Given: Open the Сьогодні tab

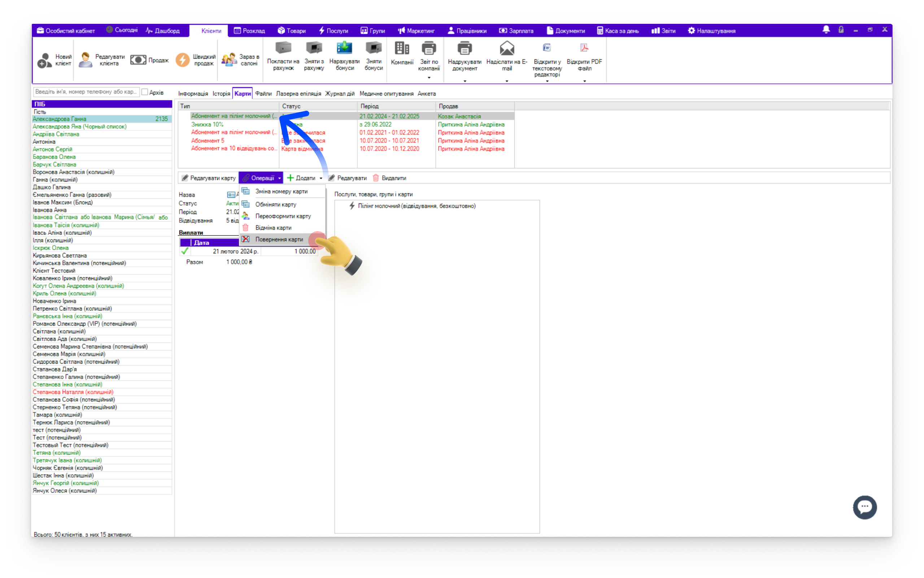Looking at the screenshot, I should [121, 30].
